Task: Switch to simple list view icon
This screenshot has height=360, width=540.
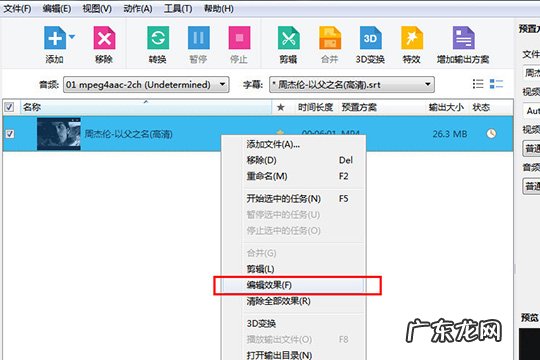Action: (478, 84)
